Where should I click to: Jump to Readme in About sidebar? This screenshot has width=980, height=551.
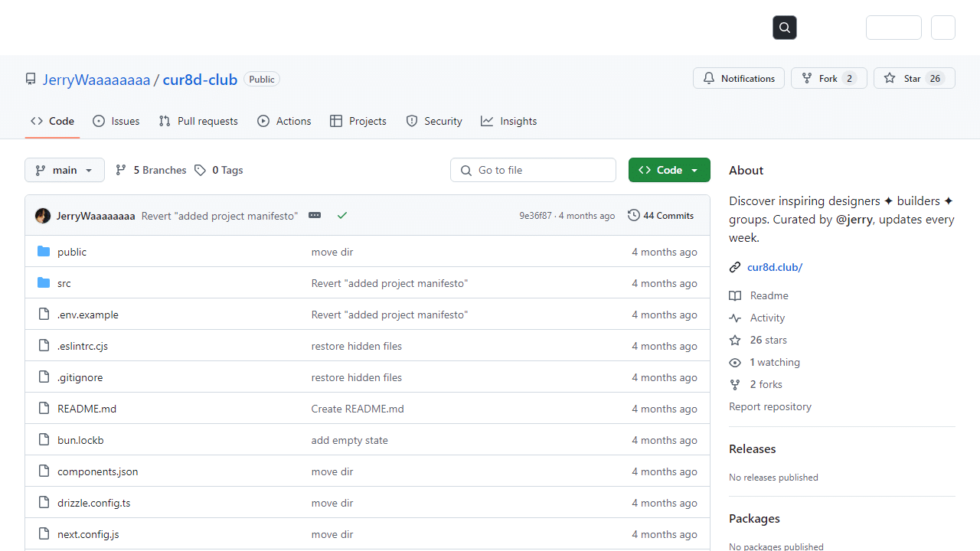(759, 295)
